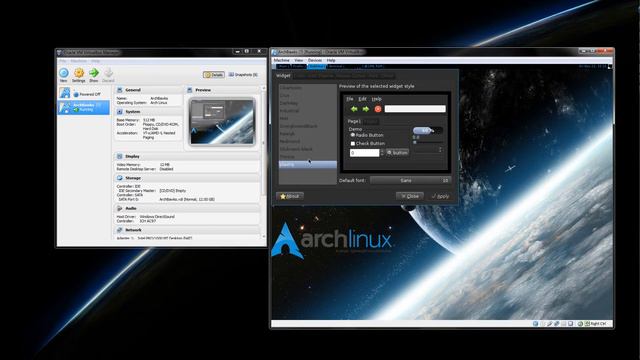Select the Industrial theme in widget list
The height and width of the screenshot is (360, 640).
pos(308,111)
